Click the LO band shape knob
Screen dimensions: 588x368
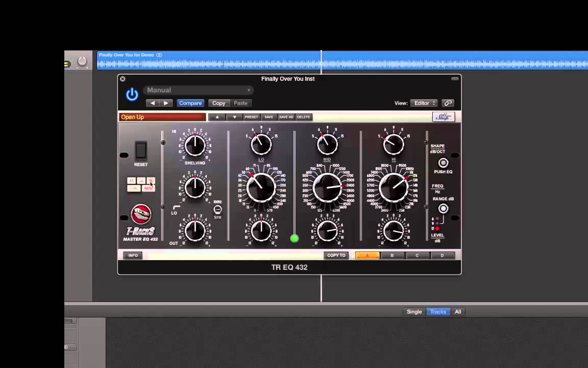261,144
